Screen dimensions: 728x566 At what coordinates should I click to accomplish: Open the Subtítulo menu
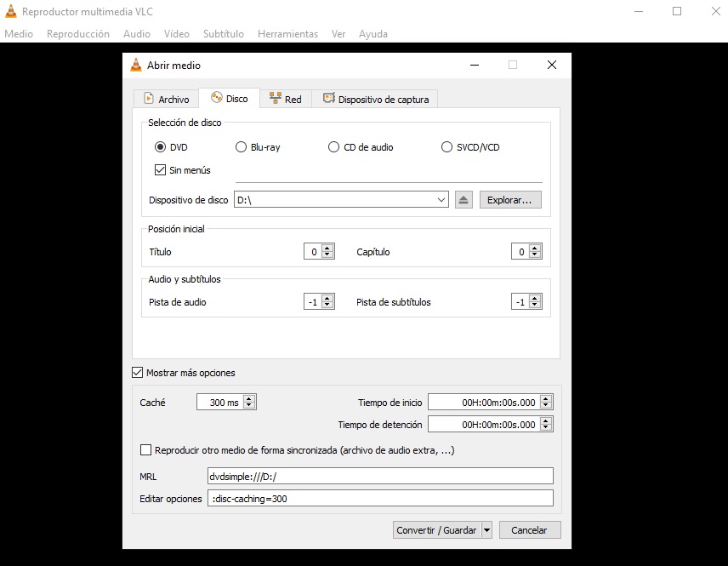click(x=223, y=34)
